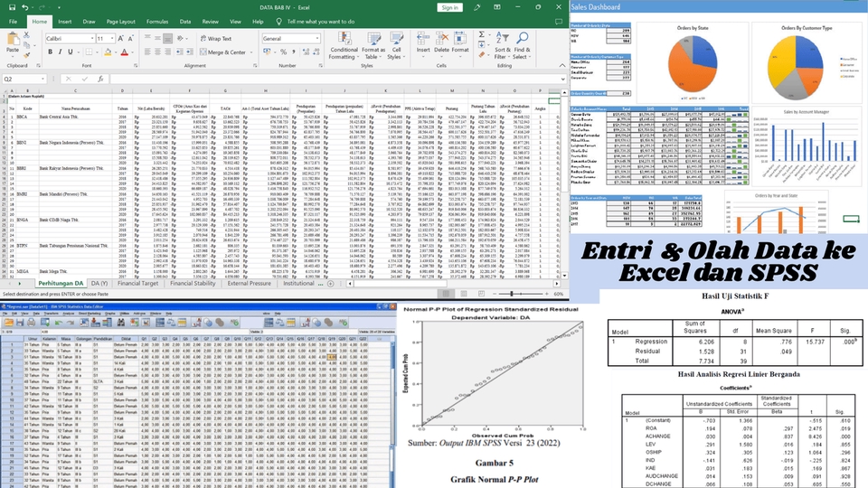This screenshot has width=868, height=488.
Task: Open the Excel File tab
Action: pyautogui.click(x=13, y=22)
